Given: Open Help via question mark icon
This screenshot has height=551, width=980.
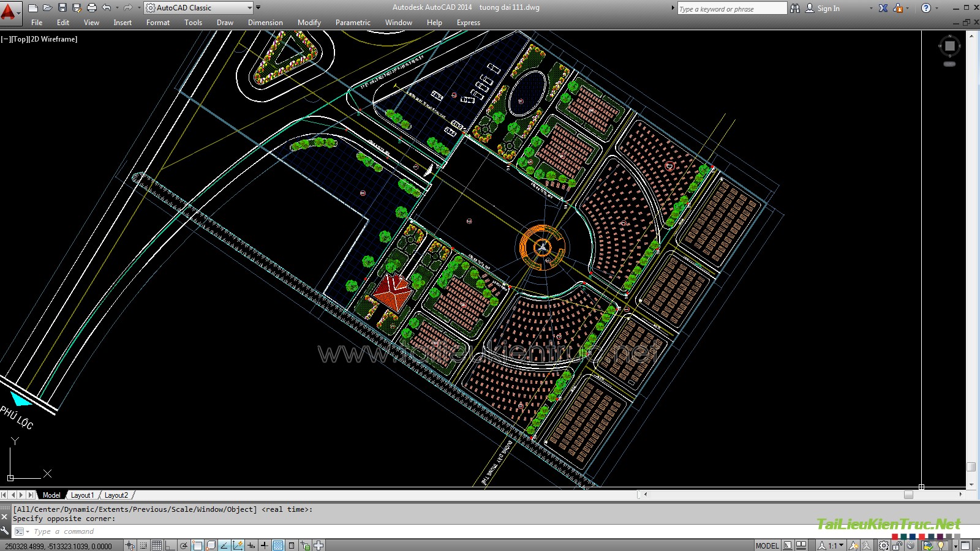Looking at the screenshot, I should tap(926, 8).
